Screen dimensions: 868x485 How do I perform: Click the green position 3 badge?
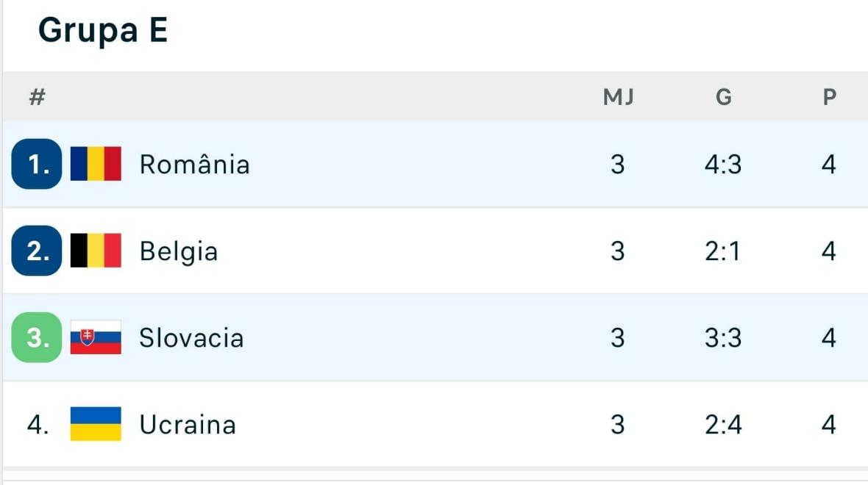[37, 338]
